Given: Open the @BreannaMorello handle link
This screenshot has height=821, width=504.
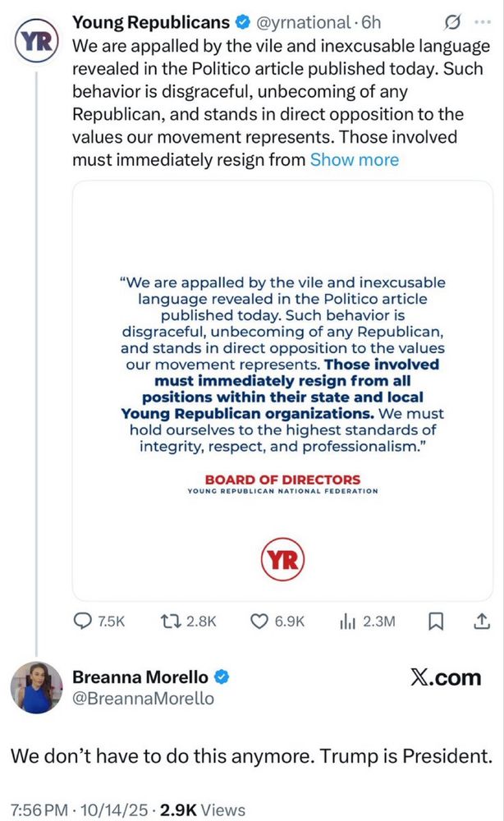Looking at the screenshot, I should coord(143,699).
